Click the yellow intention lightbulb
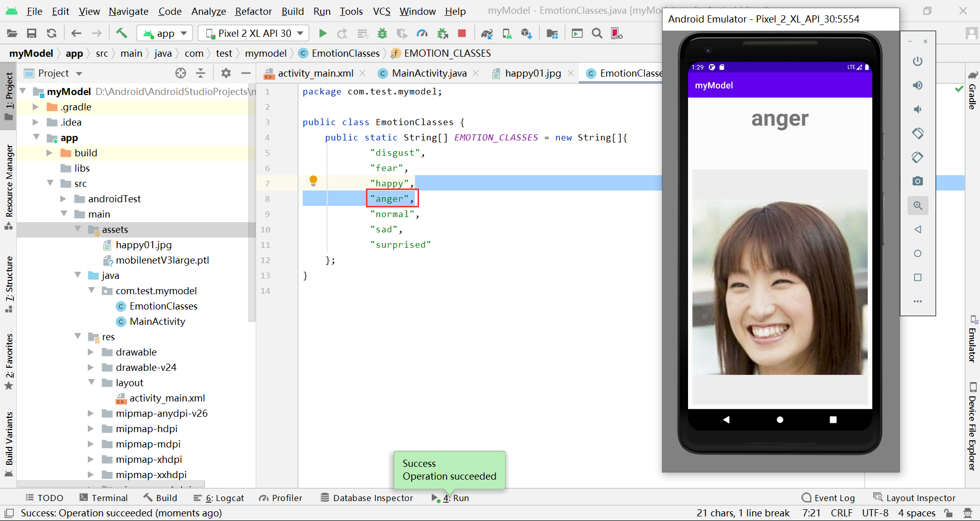This screenshot has height=521, width=980. (x=313, y=180)
